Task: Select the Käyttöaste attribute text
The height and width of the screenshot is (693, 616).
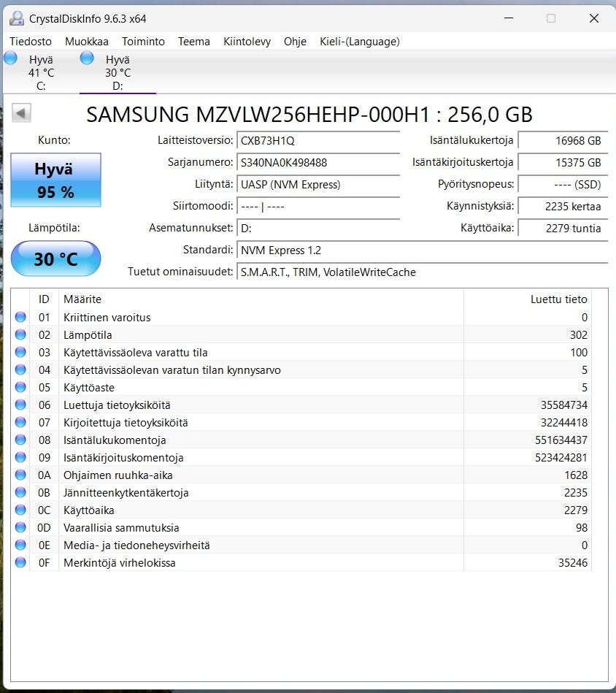Action: pos(89,388)
